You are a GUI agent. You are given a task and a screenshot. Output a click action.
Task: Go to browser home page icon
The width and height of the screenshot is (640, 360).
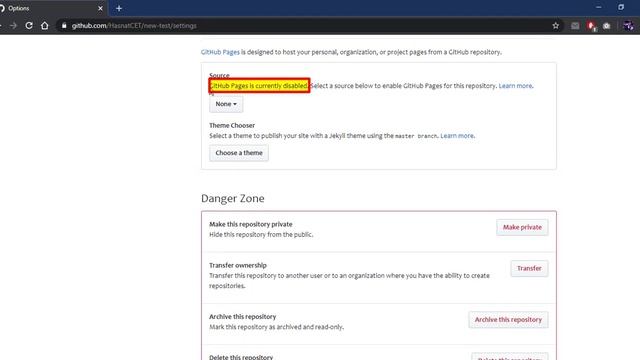44,26
